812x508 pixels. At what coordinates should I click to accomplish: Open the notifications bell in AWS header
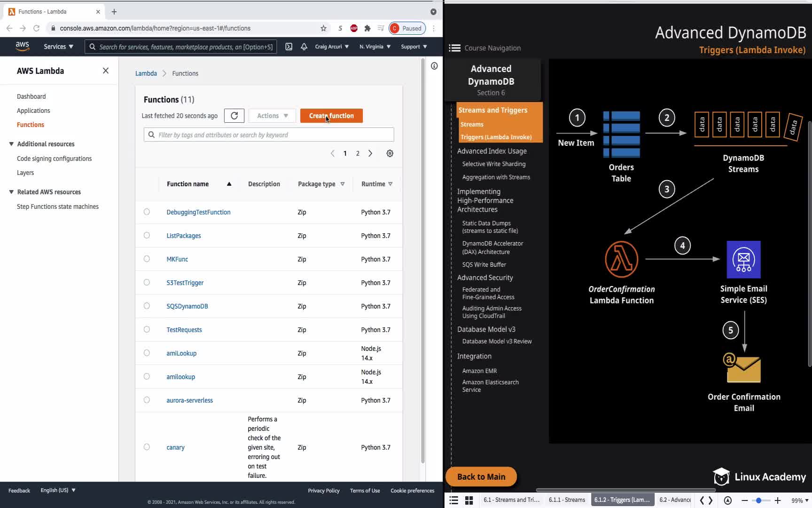304,47
